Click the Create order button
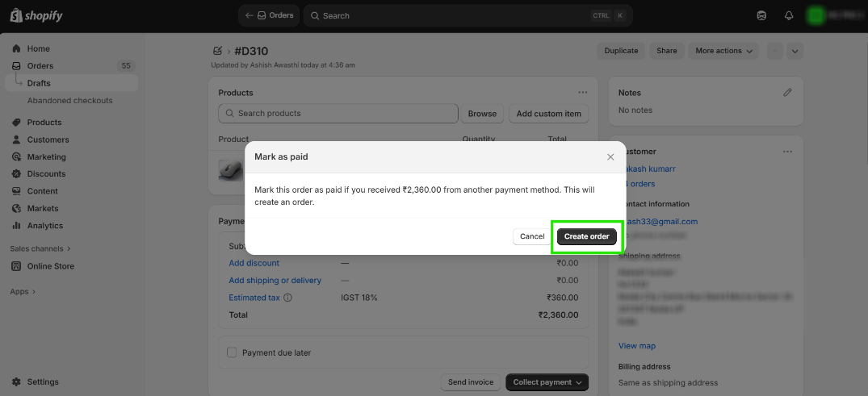The width and height of the screenshot is (868, 396). pos(587,236)
